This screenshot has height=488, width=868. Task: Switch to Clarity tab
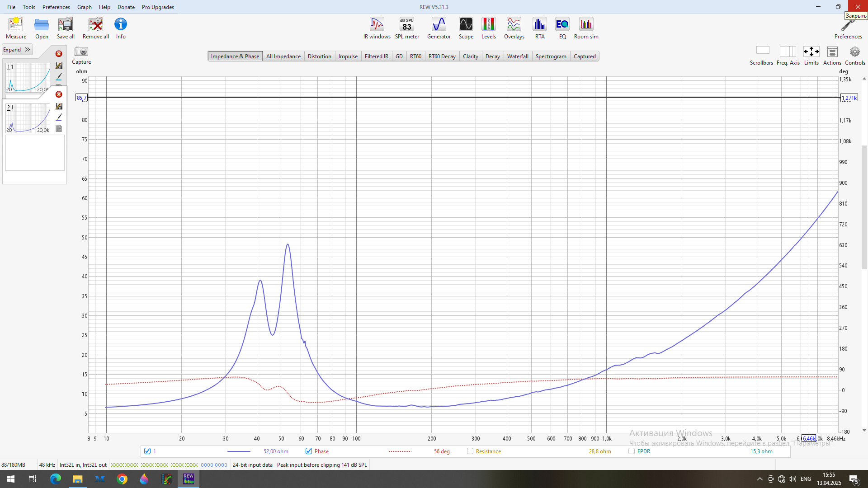tap(471, 56)
